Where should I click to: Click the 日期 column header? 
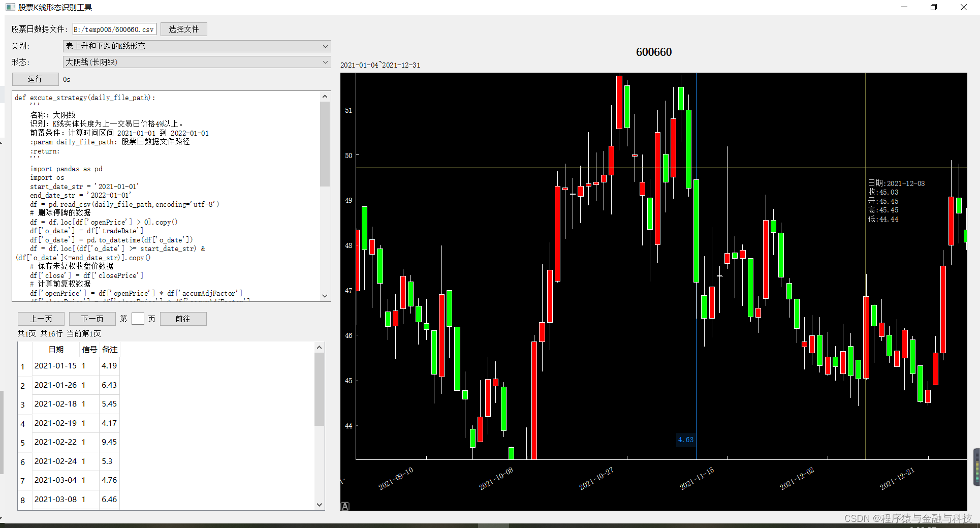click(56, 350)
